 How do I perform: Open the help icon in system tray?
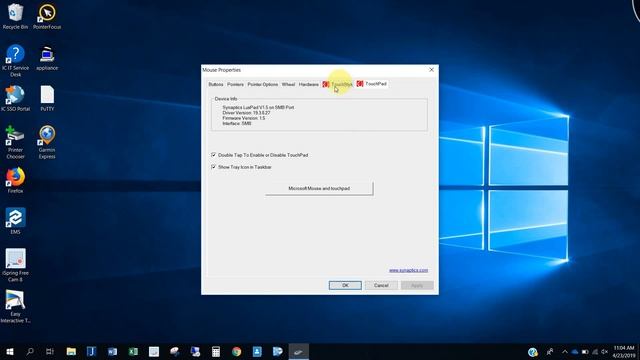(533, 352)
